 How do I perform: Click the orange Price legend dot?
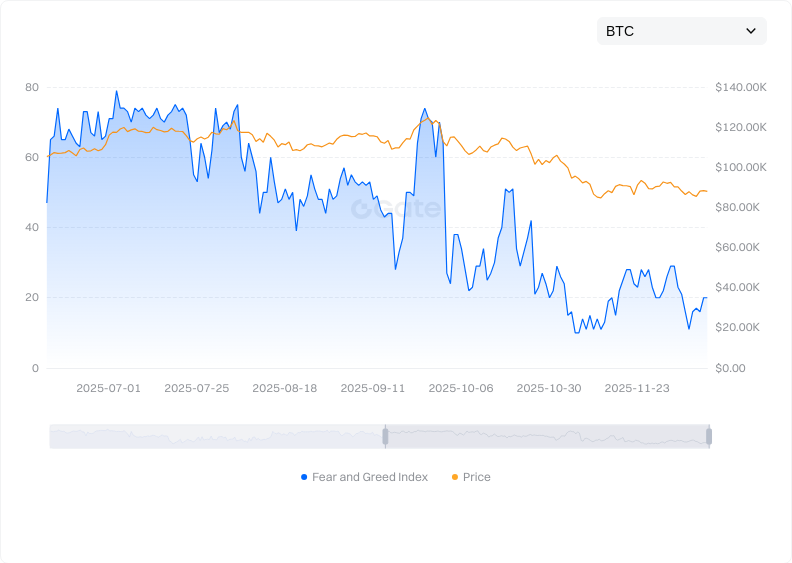[455, 477]
